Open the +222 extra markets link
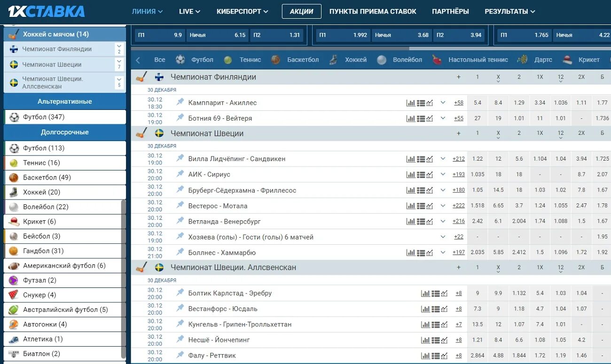Viewport: 611px width, 364px height. point(459,206)
